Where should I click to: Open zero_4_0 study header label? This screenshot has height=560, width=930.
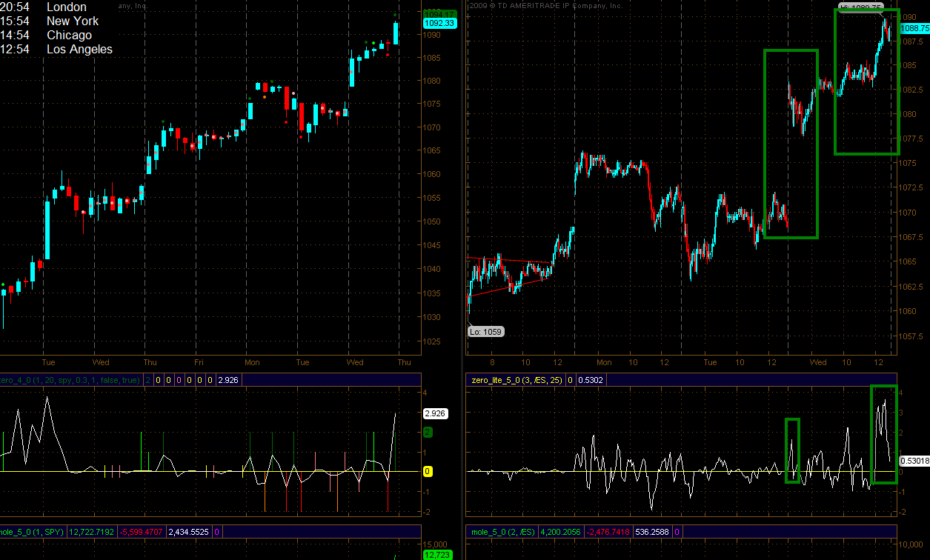[x=70, y=380]
